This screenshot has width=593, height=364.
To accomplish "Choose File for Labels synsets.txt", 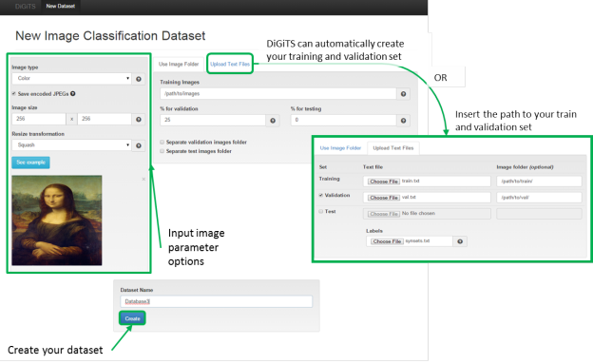I will click(x=388, y=241).
